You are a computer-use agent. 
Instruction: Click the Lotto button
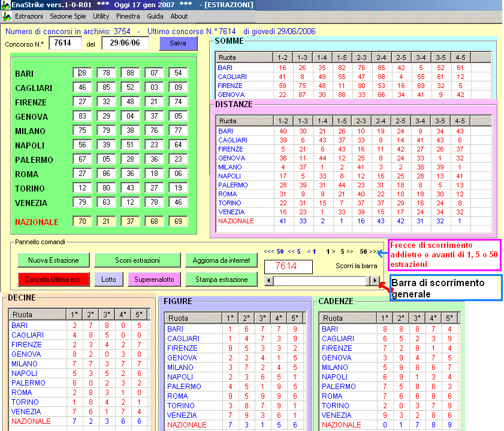point(108,280)
